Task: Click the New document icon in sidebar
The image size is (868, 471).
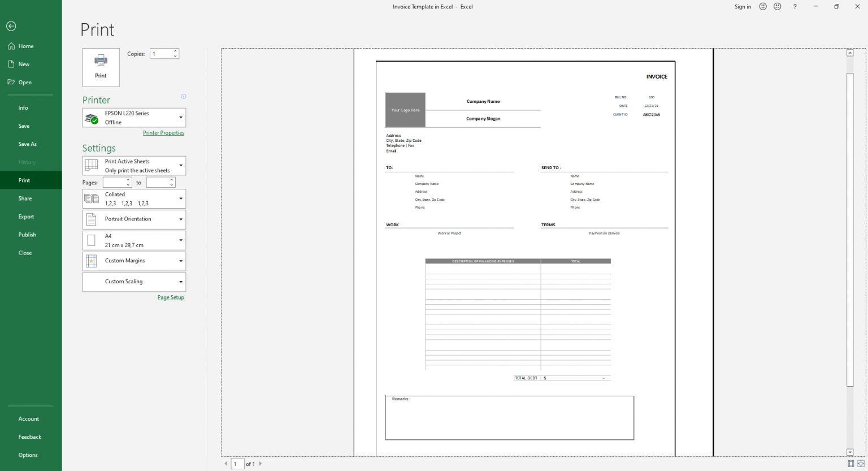Action: (11, 64)
